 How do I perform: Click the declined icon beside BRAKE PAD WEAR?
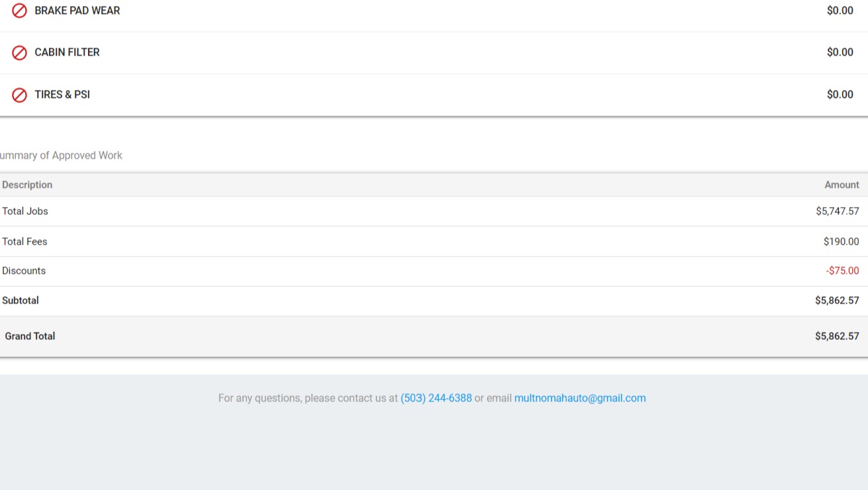click(x=20, y=11)
